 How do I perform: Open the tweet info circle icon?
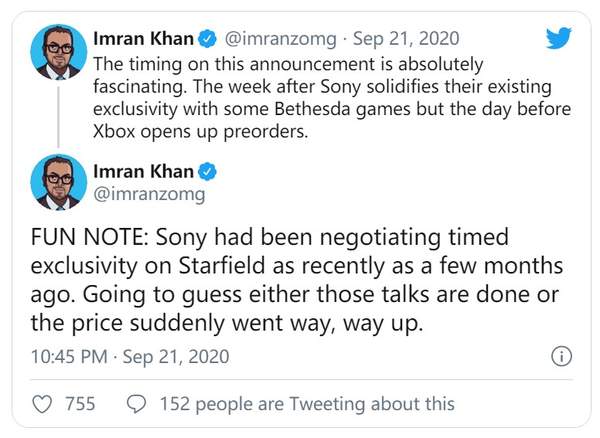pos(562,357)
